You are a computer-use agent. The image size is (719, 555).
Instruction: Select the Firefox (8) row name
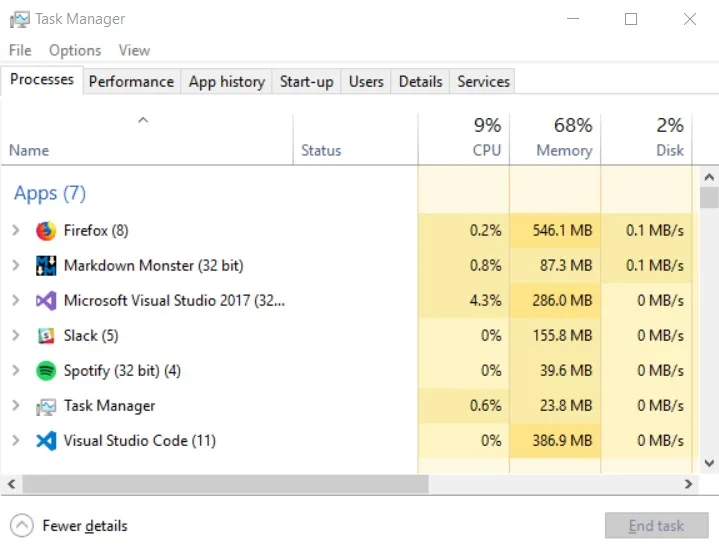click(x=96, y=230)
